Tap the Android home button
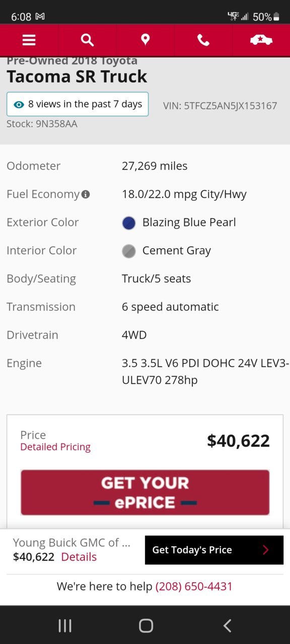 pos(146,625)
